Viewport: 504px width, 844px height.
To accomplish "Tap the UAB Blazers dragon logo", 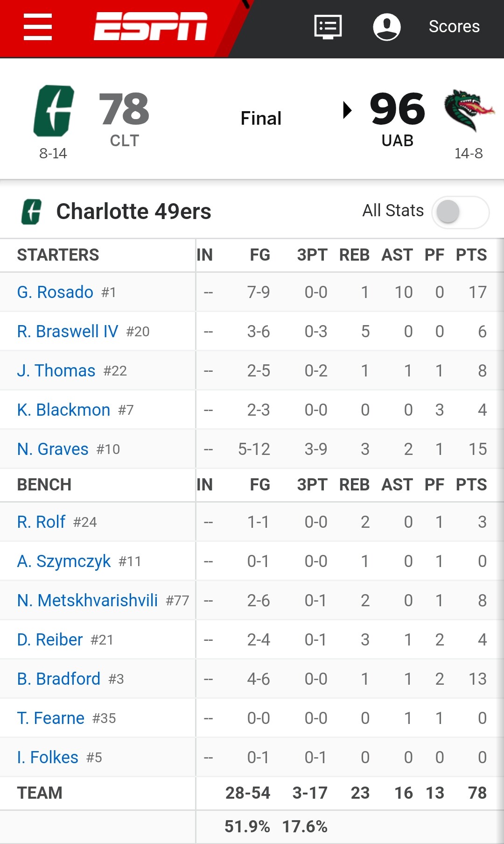I will (469, 110).
